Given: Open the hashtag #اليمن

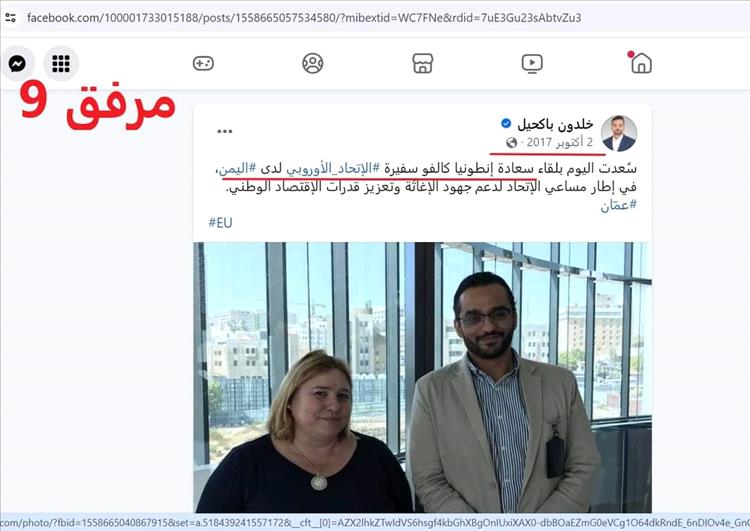Looking at the screenshot, I should click(x=237, y=168).
